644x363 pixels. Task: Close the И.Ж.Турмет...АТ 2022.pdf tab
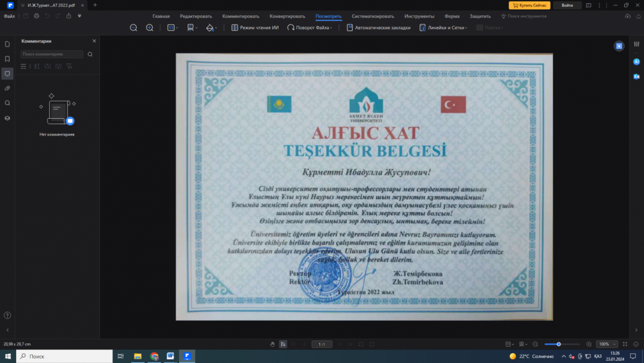(x=82, y=5)
